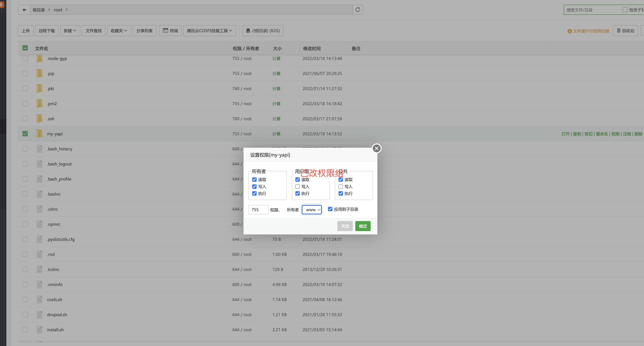
Task: Click 权限 action for my-yapi
Action: click(x=615, y=134)
